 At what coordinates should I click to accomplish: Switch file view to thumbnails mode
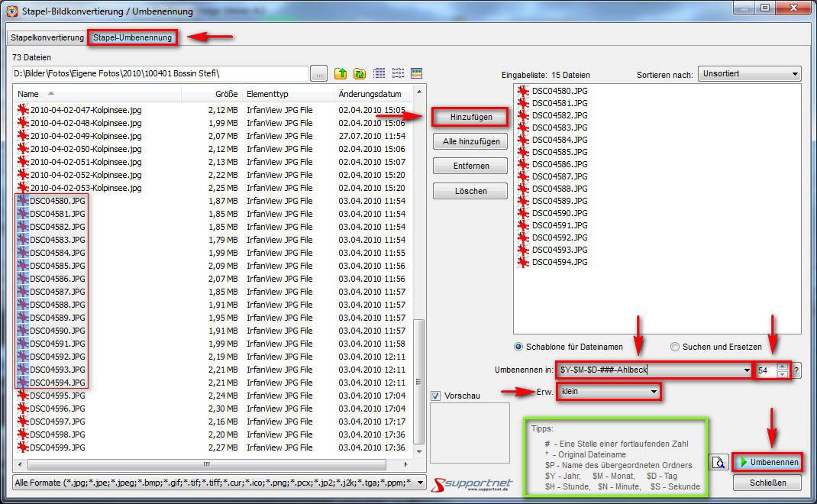416,74
